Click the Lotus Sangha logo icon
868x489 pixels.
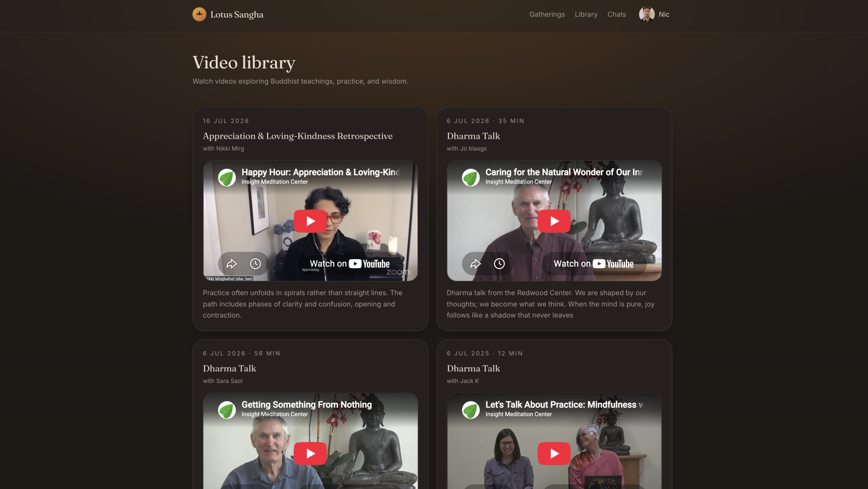[199, 14]
